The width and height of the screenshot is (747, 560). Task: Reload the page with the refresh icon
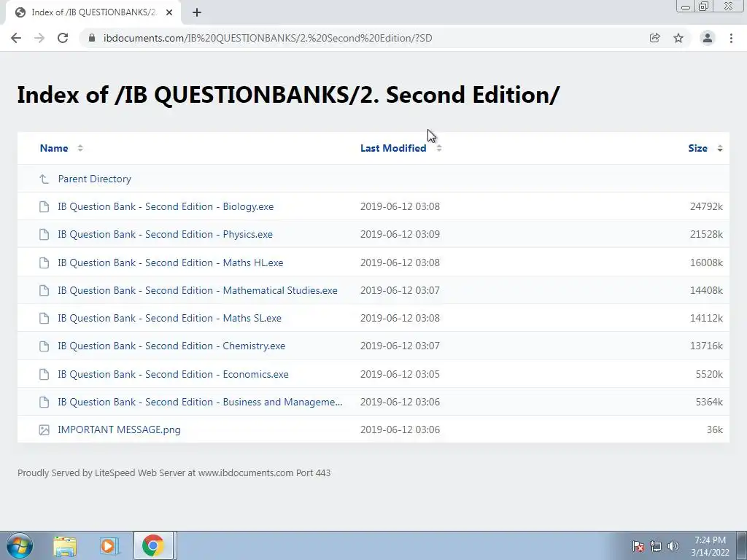point(63,38)
